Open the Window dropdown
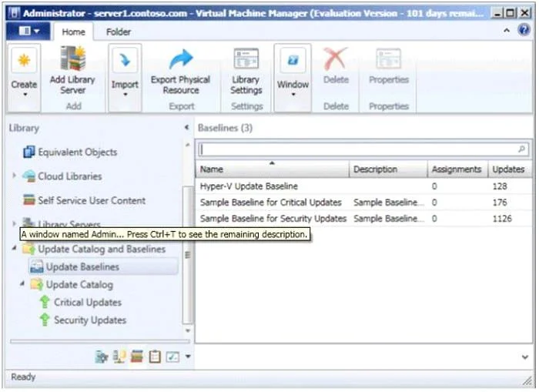Viewport: 539px width, 392px height. [x=293, y=77]
